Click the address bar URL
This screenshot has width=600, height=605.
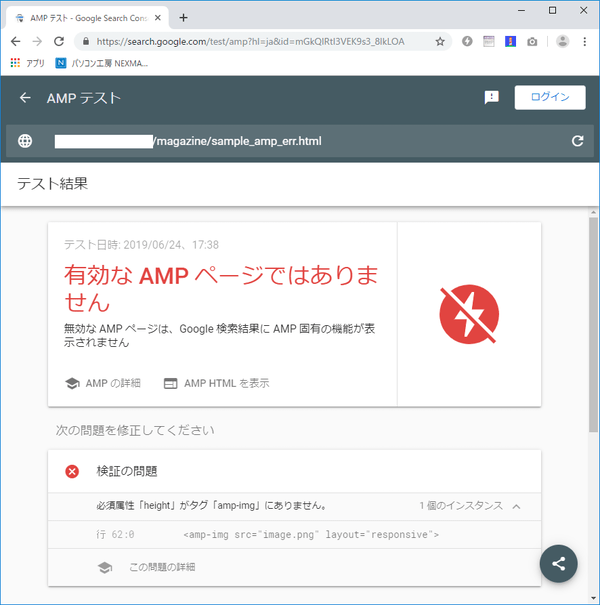pos(250,41)
